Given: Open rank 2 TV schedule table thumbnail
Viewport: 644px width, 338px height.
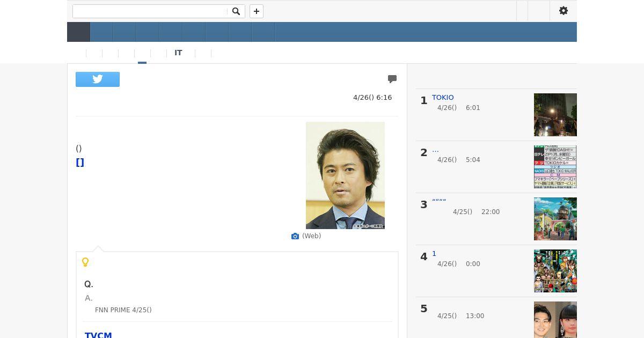Looking at the screenshot, I should [x=555, y=167].
